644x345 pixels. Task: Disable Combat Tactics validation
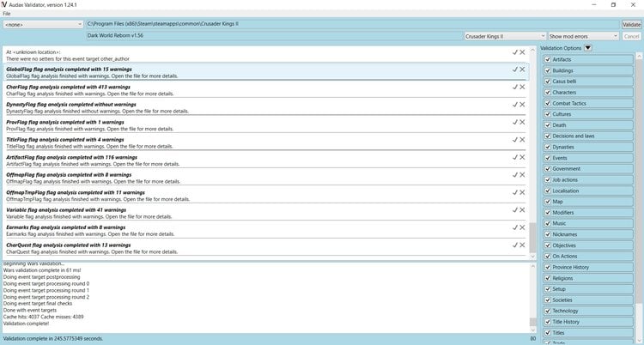point(547,103)
